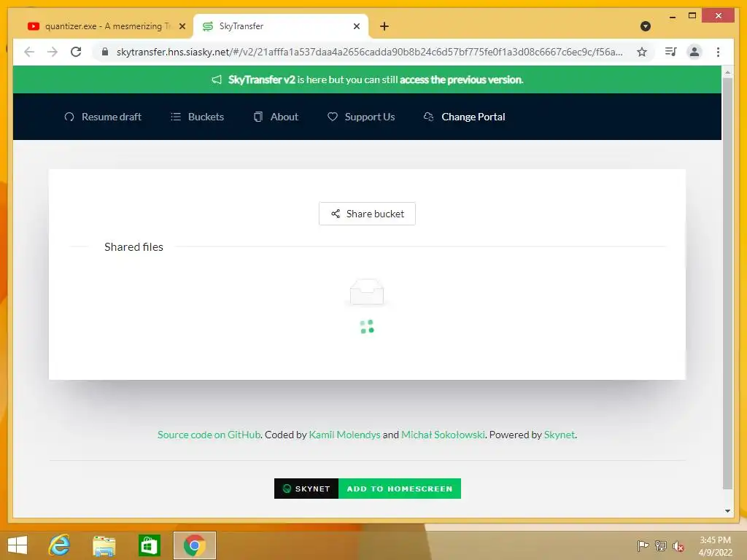Screen dimensions: 747x560
Task: Open a new browser tab
Action: pyautogui.click(x=384, y=26)
